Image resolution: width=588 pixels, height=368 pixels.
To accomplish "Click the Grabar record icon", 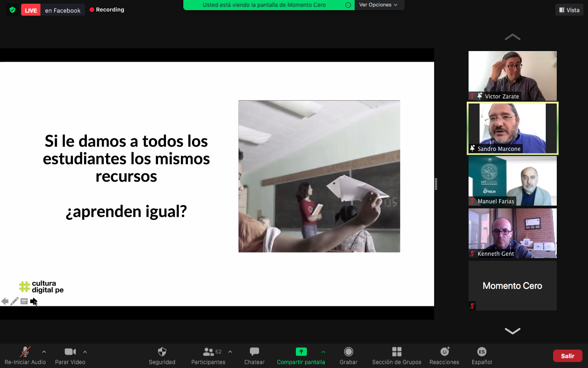I will point(349,352).
